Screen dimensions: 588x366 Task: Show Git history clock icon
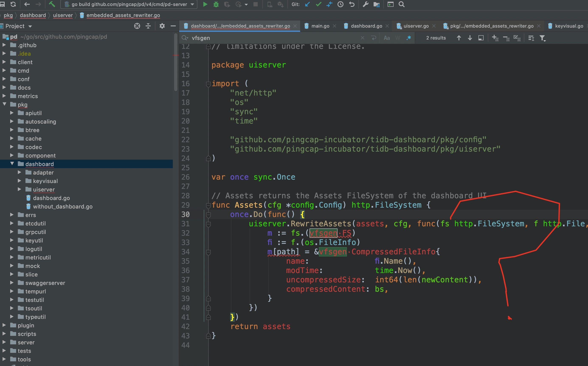(x=340, y=4)
